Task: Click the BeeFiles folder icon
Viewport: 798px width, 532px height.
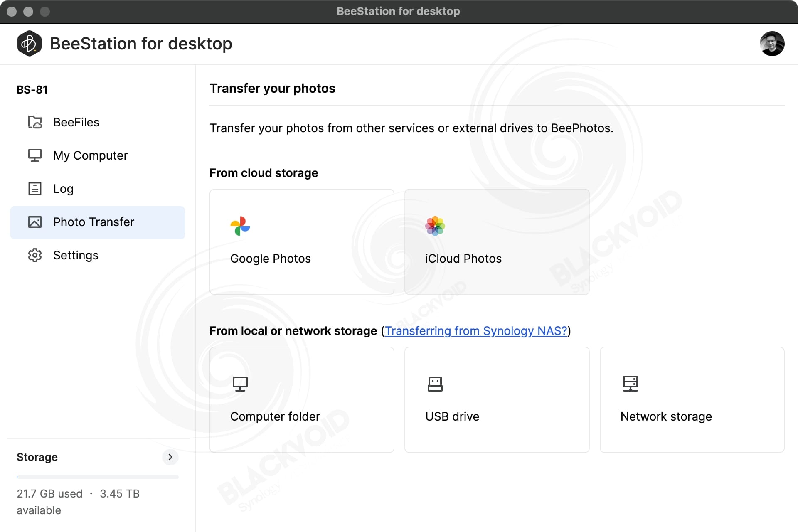Action: click(x=35, y=122)
